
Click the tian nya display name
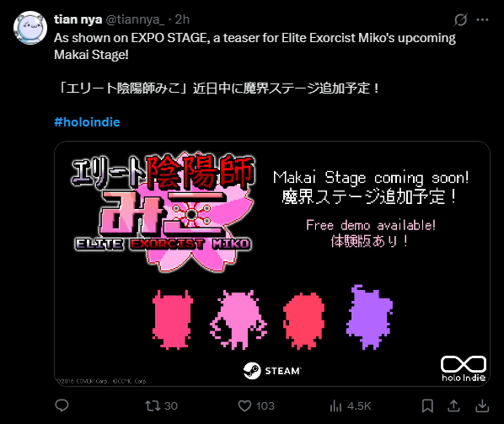(78, 19)
